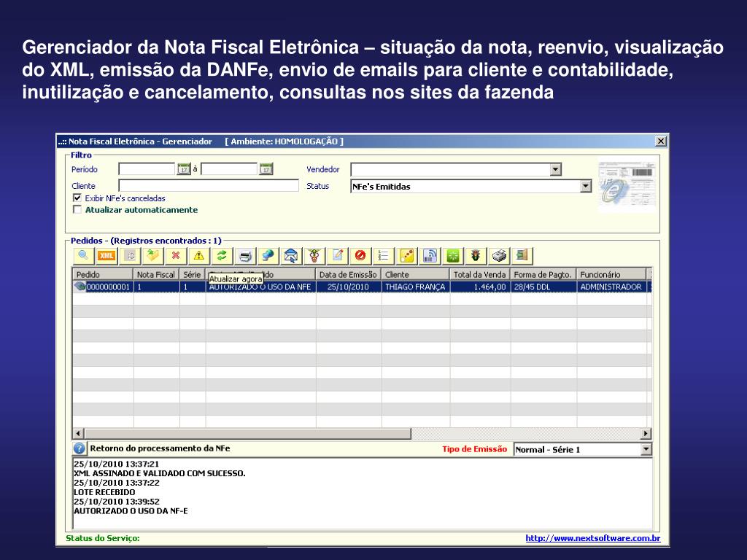Viewport: 747px width, 560px height.
Task: Click the red X cancel icon
Action: point(176,256)
